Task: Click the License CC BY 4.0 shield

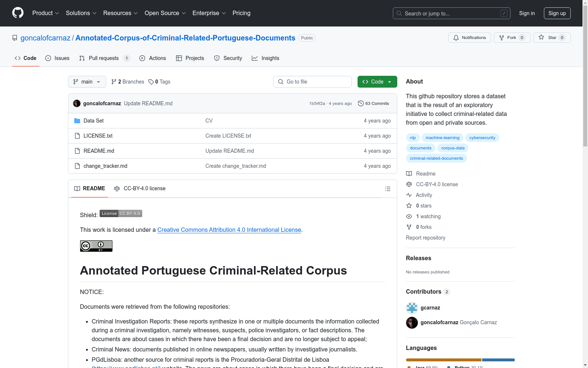Action: click(121, 213)
